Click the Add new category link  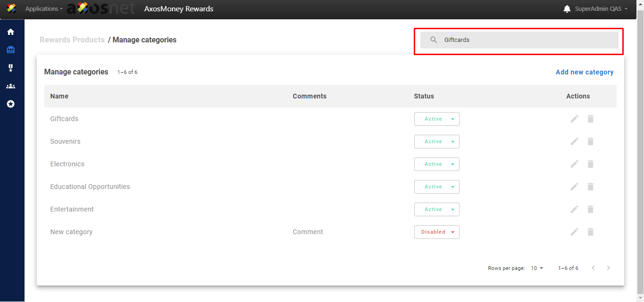click(585, 72)
